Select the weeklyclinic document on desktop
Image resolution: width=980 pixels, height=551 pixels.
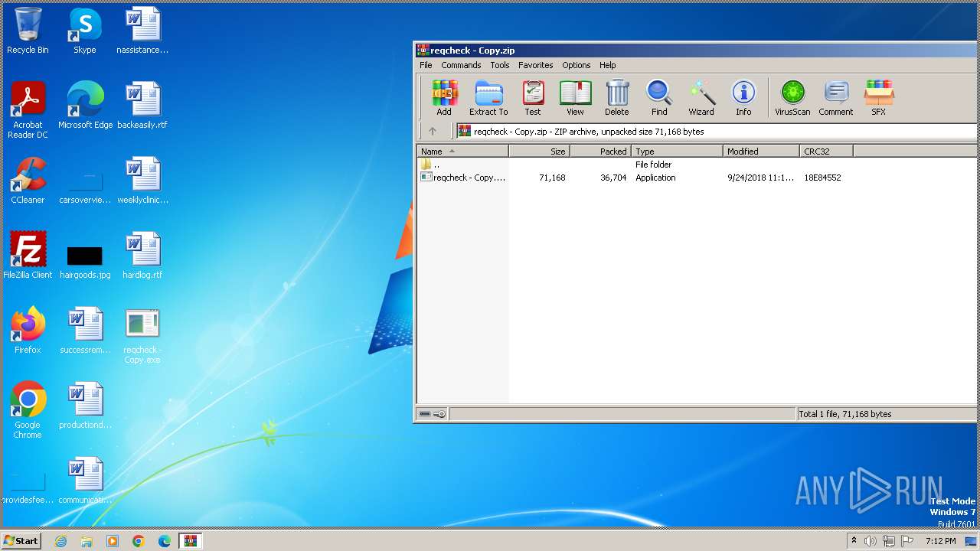142,181
